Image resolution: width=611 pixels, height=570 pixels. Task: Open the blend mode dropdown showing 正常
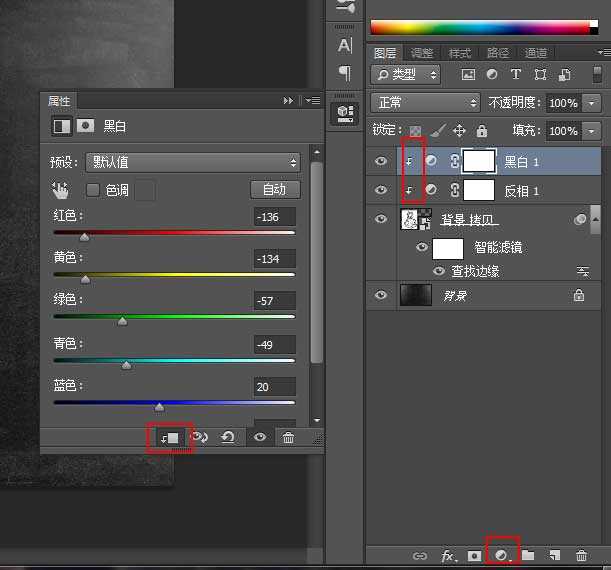425,103
